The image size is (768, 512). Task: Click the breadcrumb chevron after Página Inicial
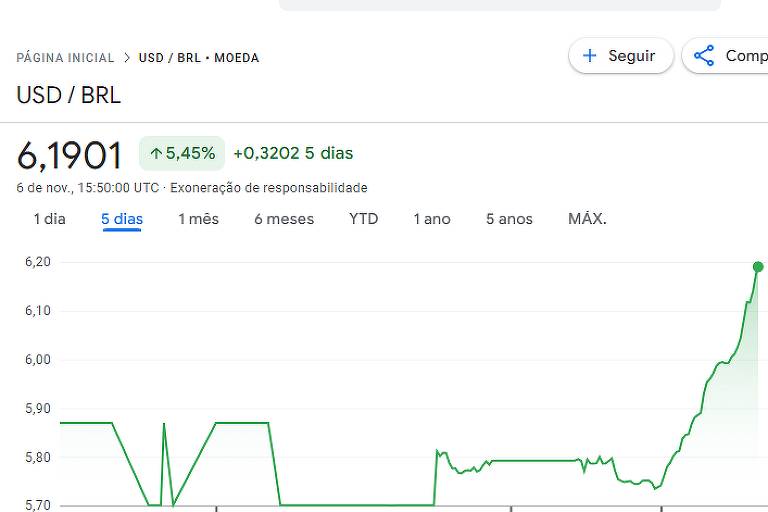point(127,58)
